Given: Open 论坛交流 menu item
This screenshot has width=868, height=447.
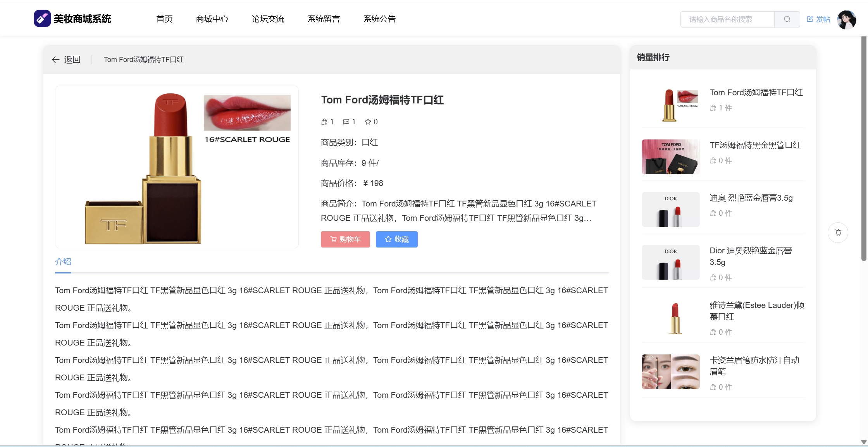Looking at the screenshot, I should point(268,19).
